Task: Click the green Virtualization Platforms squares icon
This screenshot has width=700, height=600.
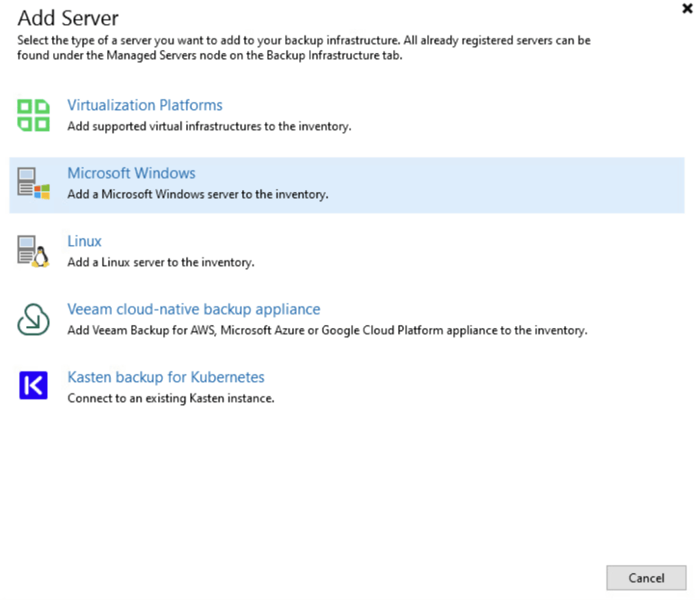Action: point(33,115)
